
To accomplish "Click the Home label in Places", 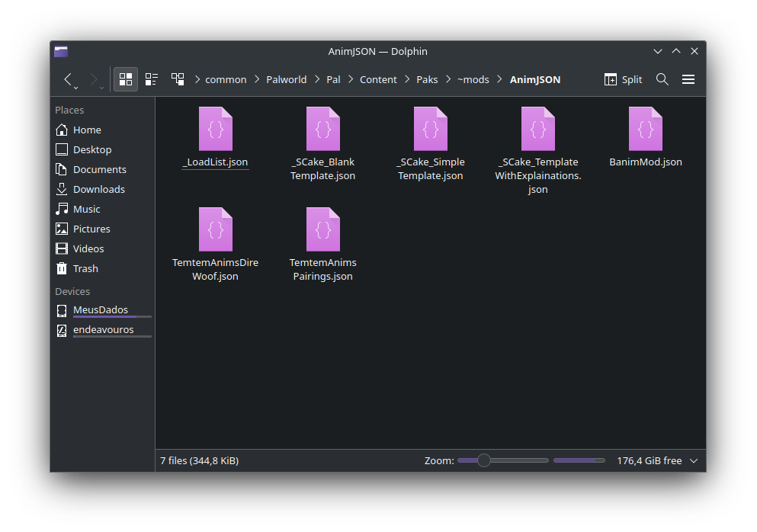I will click(87, 130).
